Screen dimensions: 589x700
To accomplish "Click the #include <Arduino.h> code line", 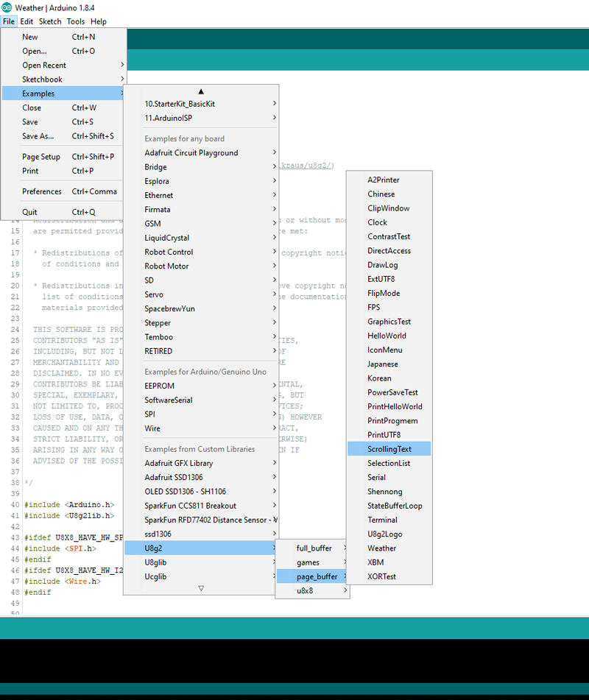I will coord(69,504).
